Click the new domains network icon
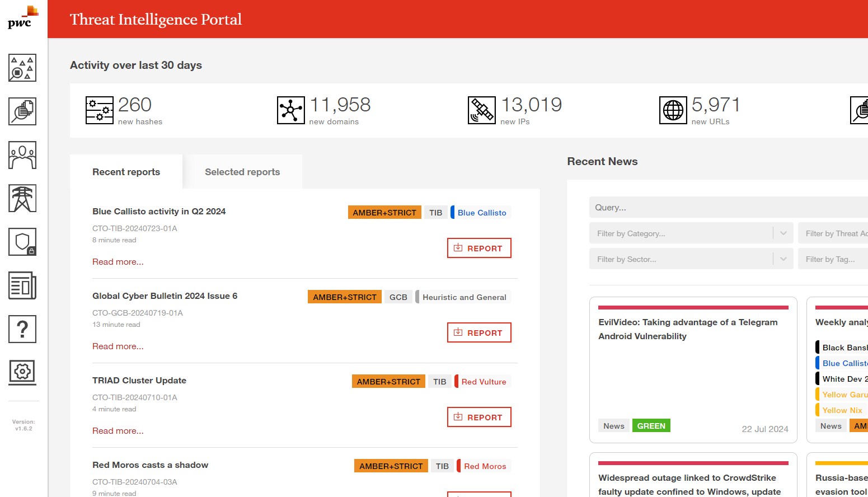 point(291,110)
